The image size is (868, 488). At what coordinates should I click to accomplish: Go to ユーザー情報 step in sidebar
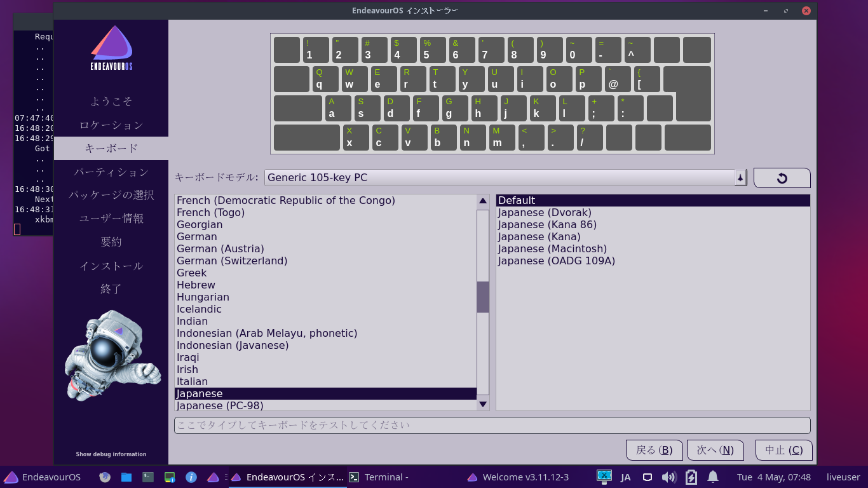click(x=111, y=219)
